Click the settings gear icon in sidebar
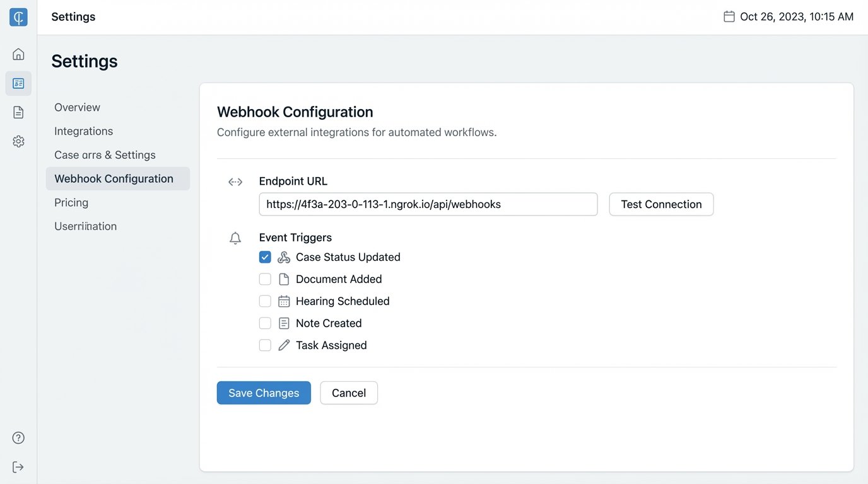The image size is (868, 484). 18,141
